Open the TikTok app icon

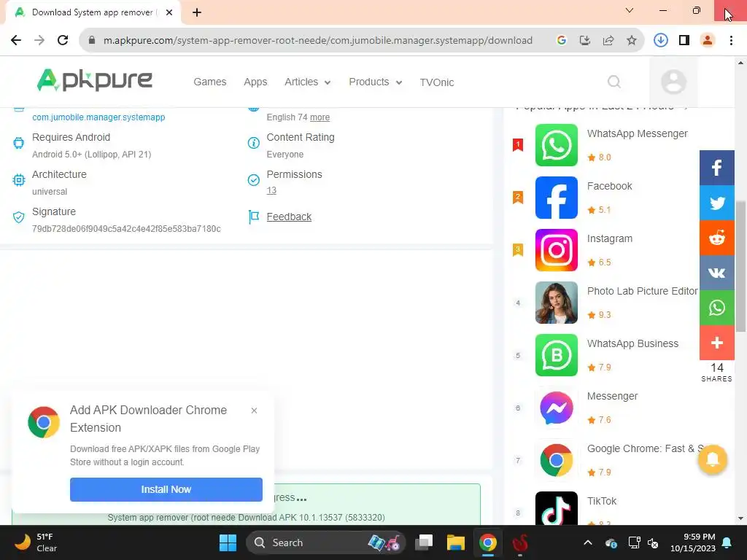[556, 508]
